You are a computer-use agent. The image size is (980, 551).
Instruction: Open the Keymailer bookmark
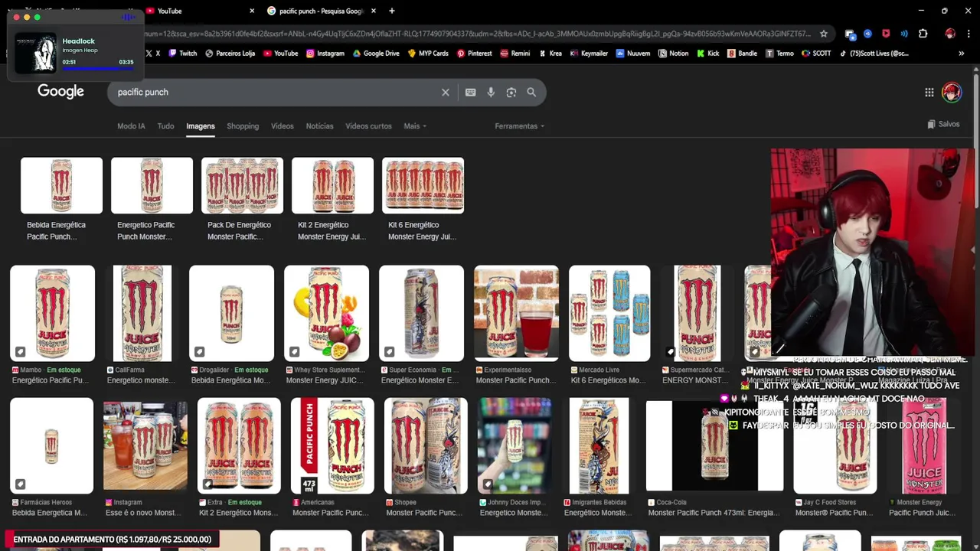(x=589, y=54)
